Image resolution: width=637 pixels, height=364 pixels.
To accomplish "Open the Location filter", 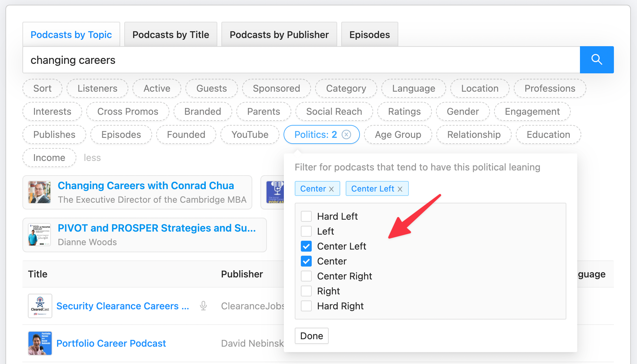I will [480, 88].
